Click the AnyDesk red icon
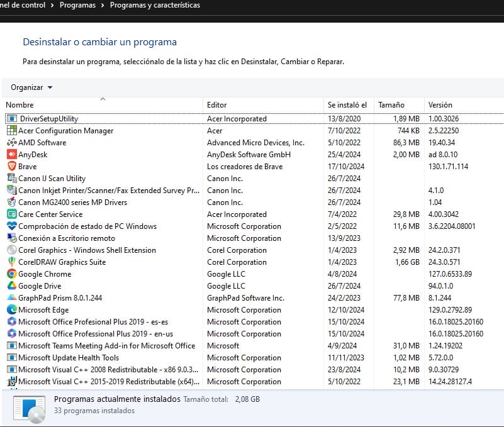This screenshot has height=427, width=504. [x=12, y=154]
